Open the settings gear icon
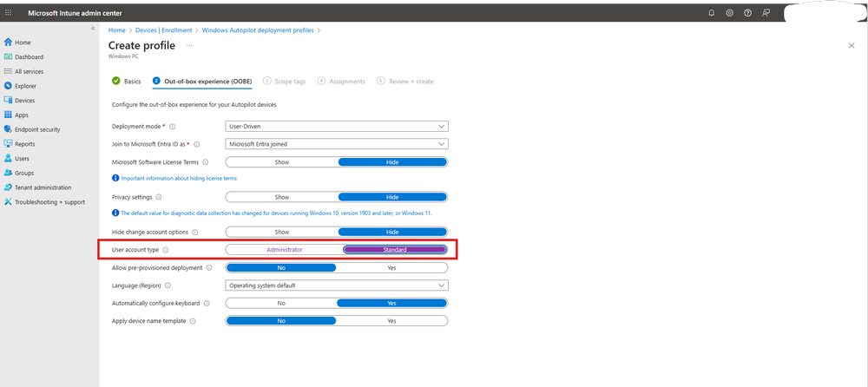 730,13
